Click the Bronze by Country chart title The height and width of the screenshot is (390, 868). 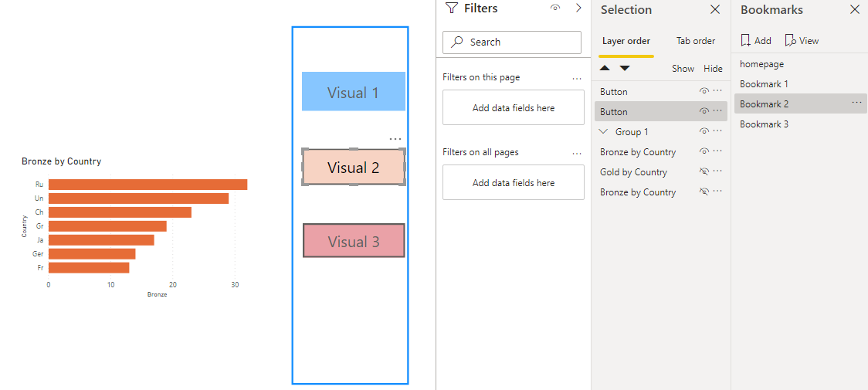click(62, 161)
